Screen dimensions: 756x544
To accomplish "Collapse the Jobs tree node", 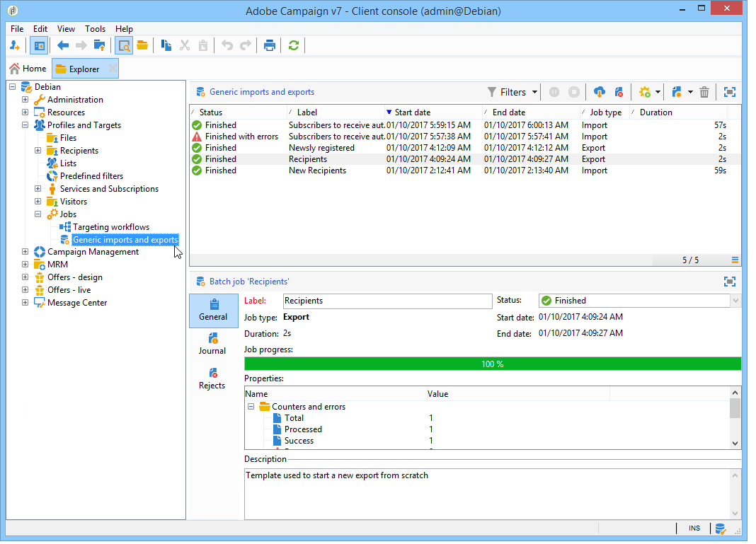I will pyautogui.click(x=38, y=214).
